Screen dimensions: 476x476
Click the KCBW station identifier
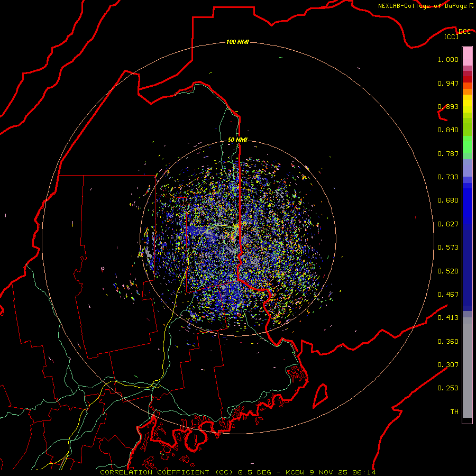(296, 472)
